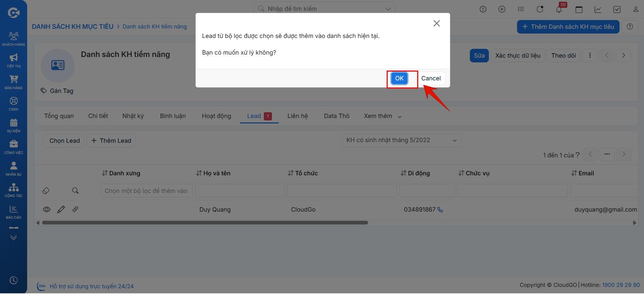Open the help question mark icon
644x294 pixels.
(630, 27)
